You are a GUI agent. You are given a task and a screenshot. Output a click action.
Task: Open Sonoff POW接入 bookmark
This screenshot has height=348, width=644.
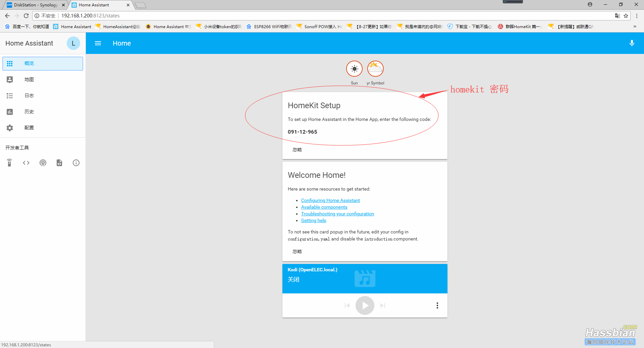click(319, 26)
